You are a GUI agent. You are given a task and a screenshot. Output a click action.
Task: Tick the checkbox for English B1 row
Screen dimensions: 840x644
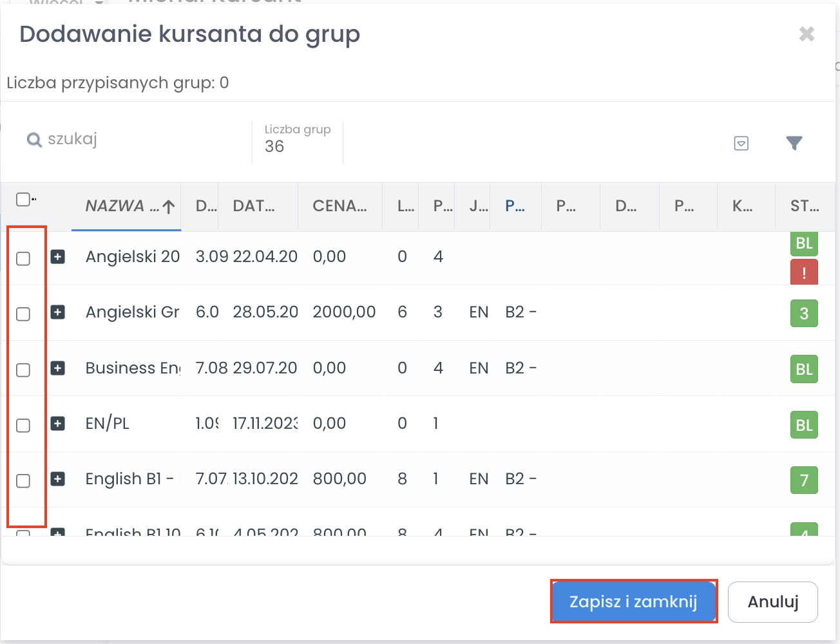[x=23, y=481]
